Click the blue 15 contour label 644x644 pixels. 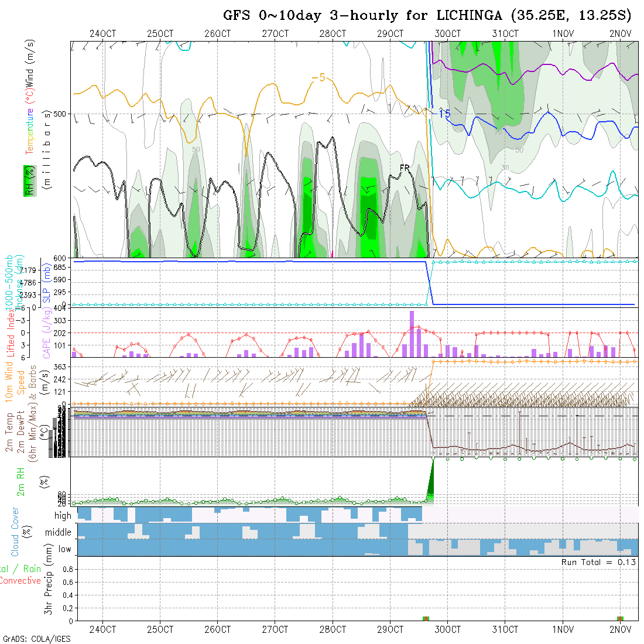tap(444, 114)
